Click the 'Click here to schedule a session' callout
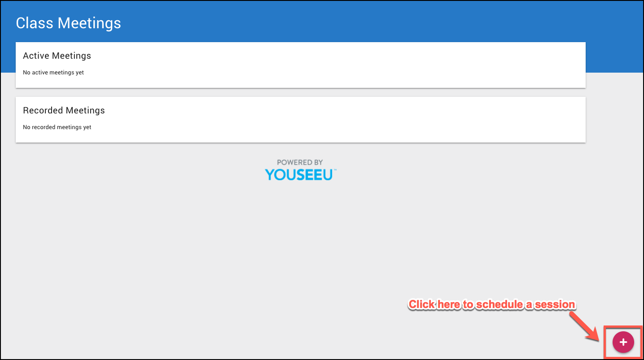644x360 pixels. [x=492, y=304]
